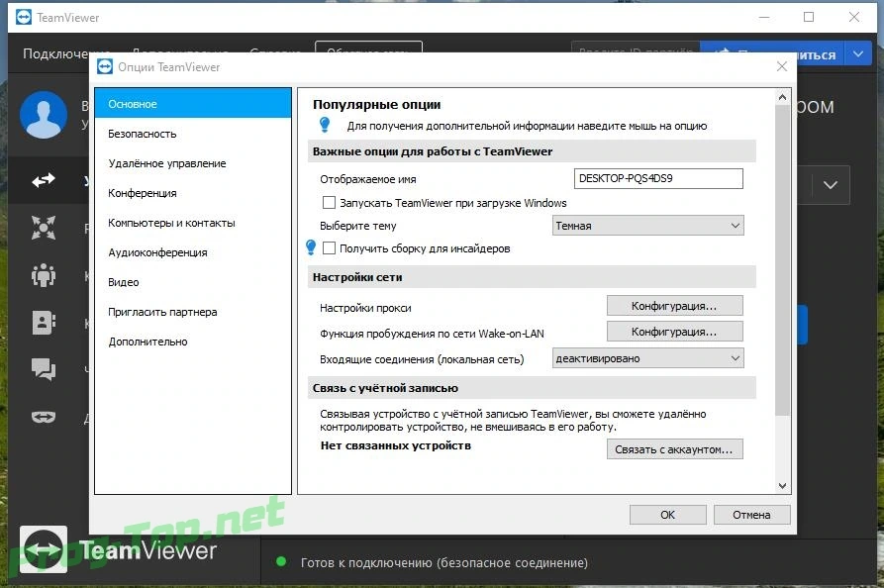Enable Запускать TeamViewer при загрузке Windows checkbox

329,202
